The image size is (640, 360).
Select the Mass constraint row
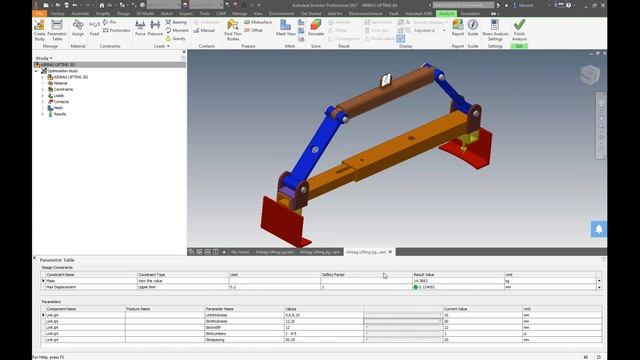(x=321, y=281)
